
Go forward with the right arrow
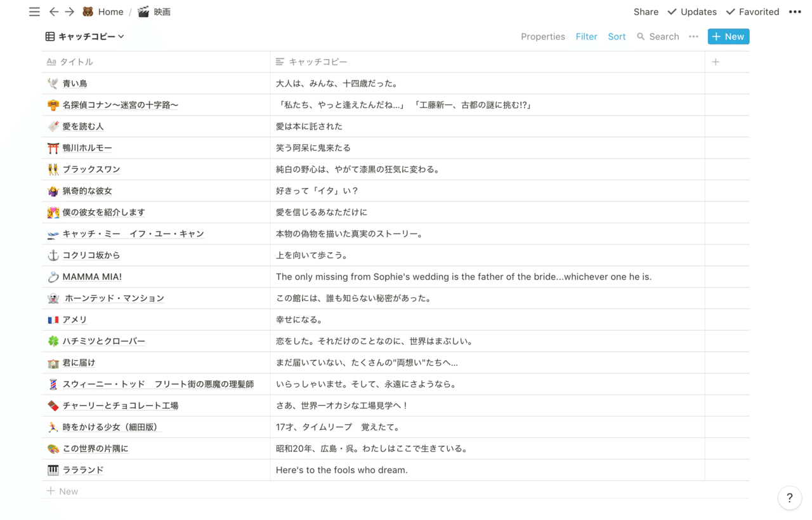pyautogui.click(x=70, y=11)
